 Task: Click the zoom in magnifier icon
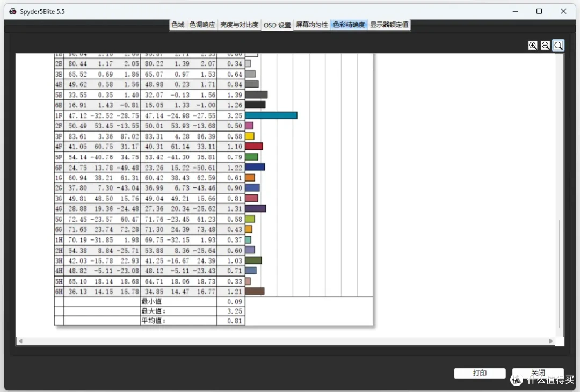[533, 46]
